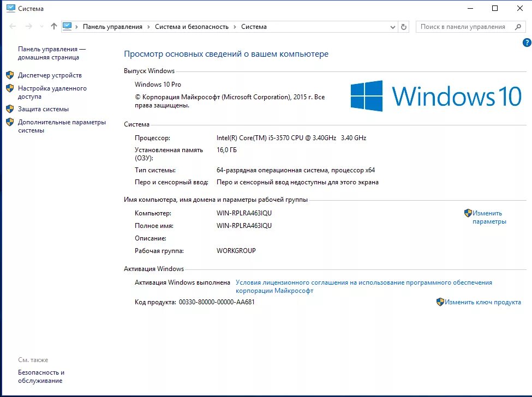Click Изменить параметры link
The width and height of the screenshot is (532, 397).
pos(489,218)
